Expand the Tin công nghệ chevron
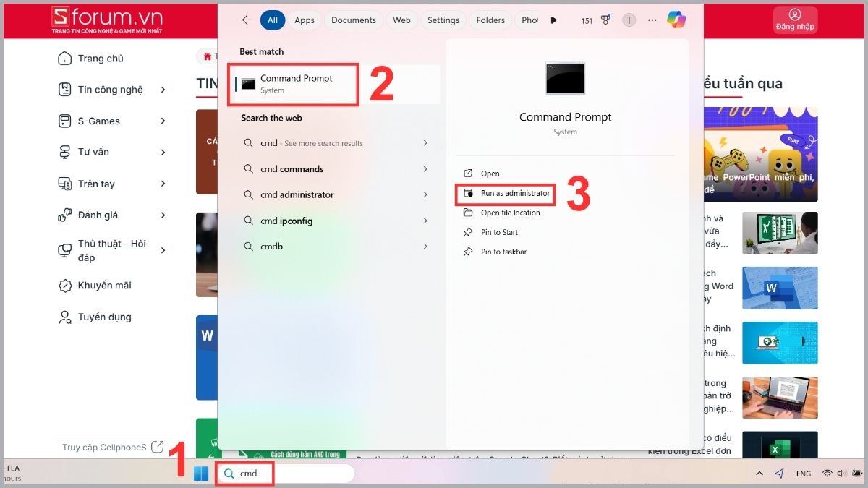The image size is (868, 488). 163,90
